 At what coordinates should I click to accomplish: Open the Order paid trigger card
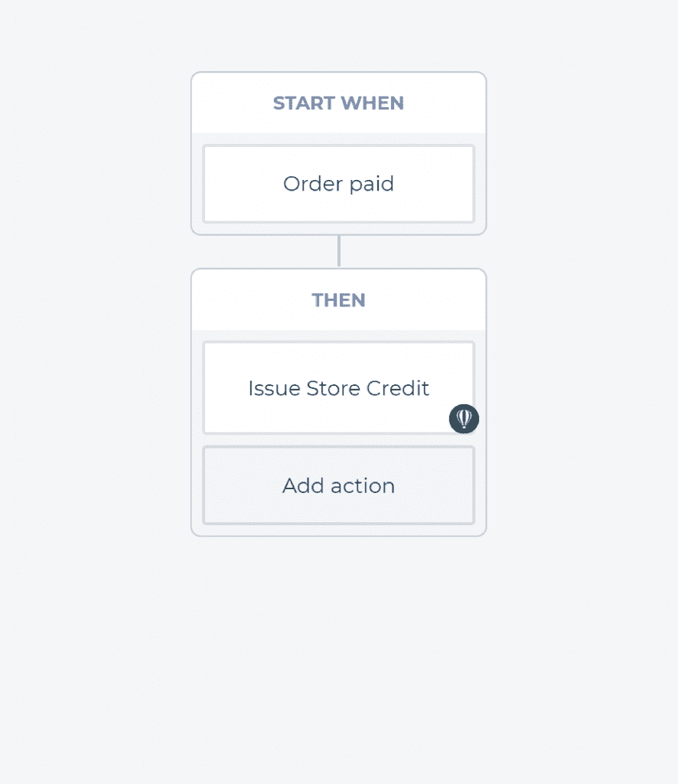point(338,184)
